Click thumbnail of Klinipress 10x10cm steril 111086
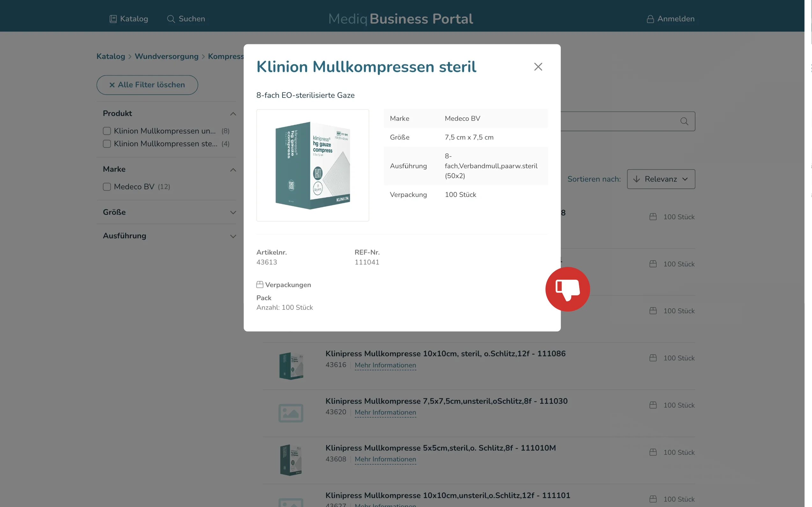Image resolution: width=812 pixels, height=507 pixels. [291, 366]
